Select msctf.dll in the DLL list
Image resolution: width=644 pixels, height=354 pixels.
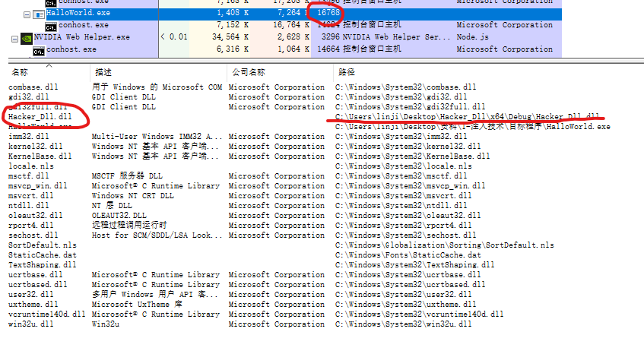coord(29,175)
